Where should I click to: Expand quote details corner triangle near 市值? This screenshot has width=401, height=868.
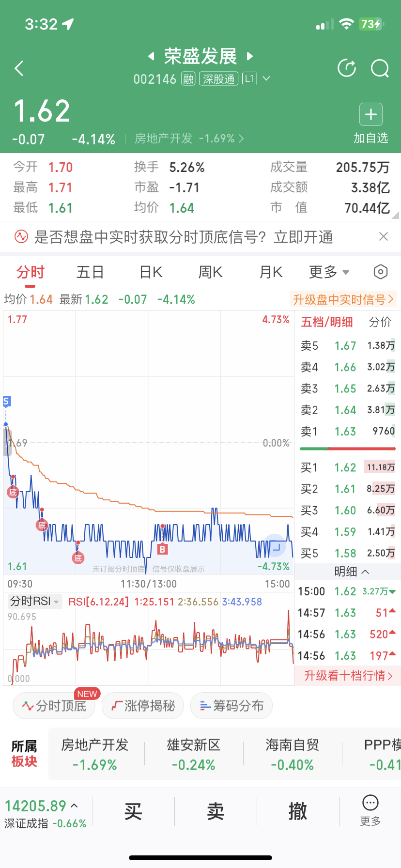click(395, 216)
